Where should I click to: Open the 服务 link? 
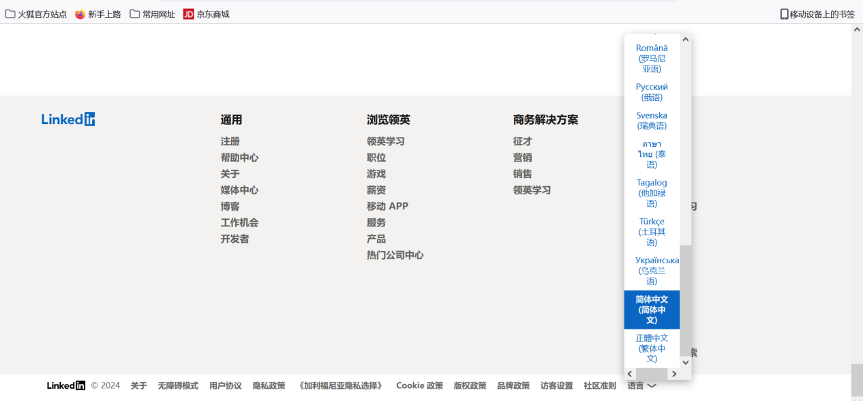[376, 222]
